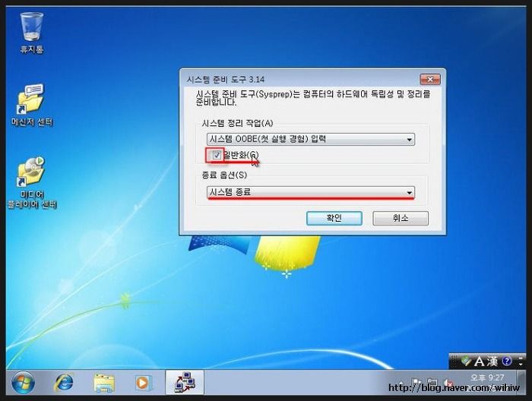The width and height of the screenshot is (532, 401).
Task: Click the 종료 옵션(S) label
Action: pos(224,175)
